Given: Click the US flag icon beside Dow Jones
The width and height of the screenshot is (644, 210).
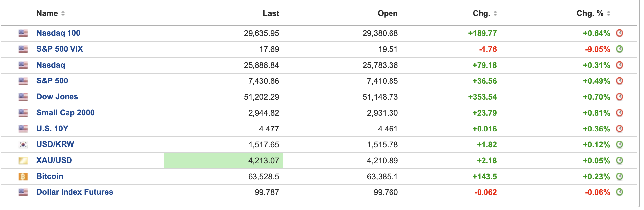Looking at the screenshot, I should point(23,97).
